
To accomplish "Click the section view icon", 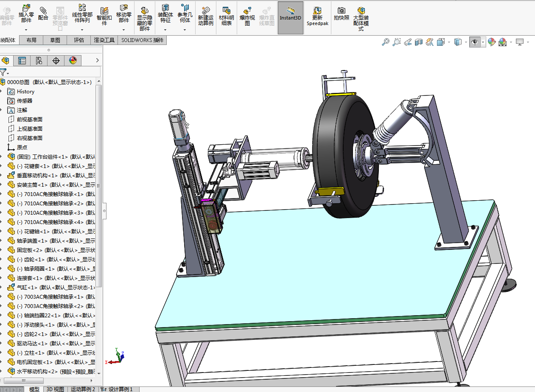I will pyautogui.click(x=419, y=42).
